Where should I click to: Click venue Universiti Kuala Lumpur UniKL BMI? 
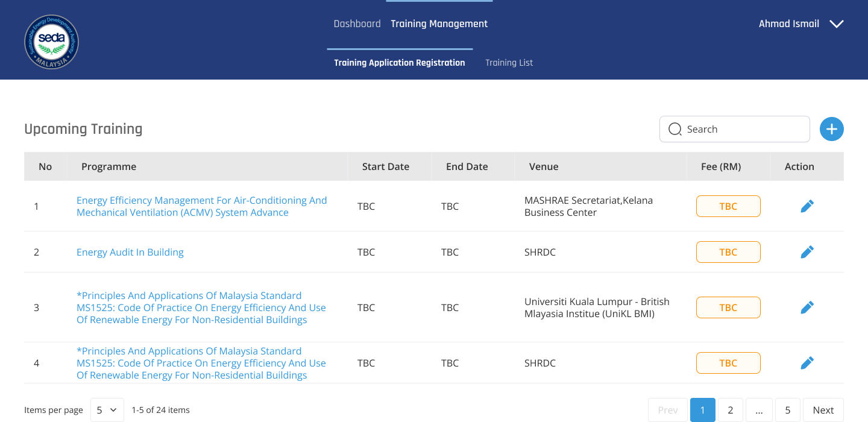597,307
